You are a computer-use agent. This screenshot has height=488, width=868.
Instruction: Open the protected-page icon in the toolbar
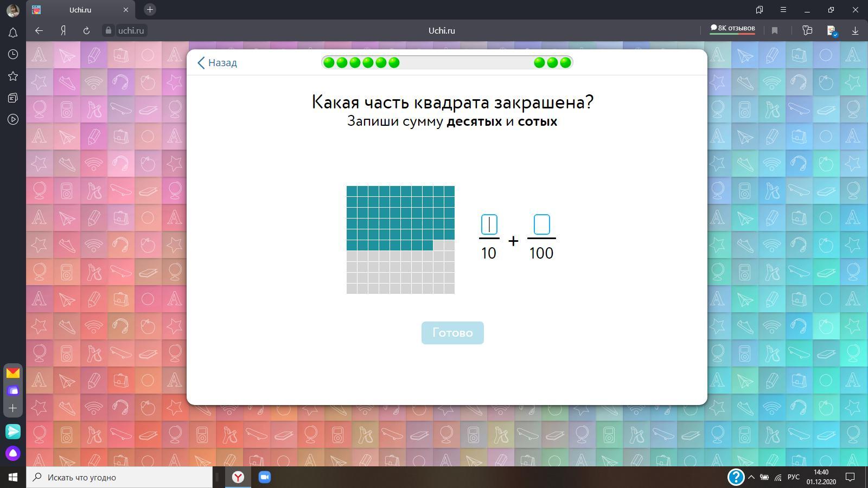(832, 31)
